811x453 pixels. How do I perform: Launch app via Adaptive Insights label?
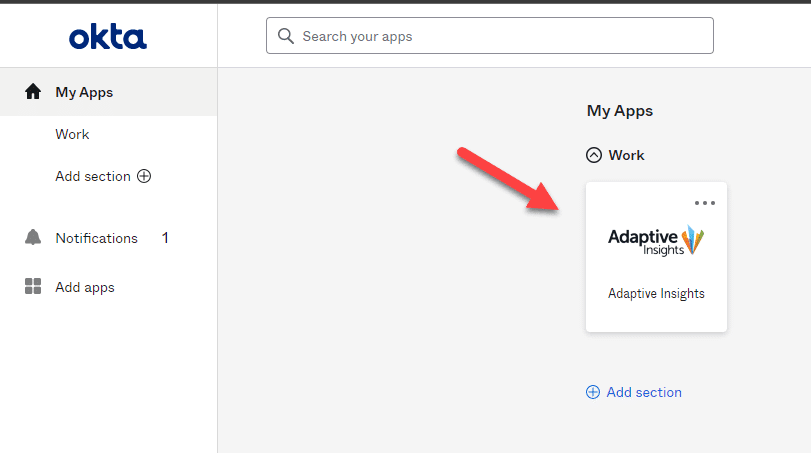point(656,294)
